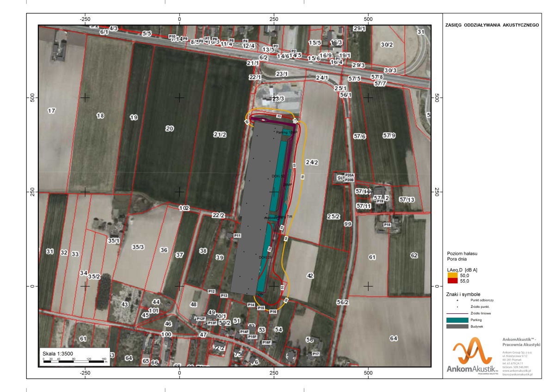Click receiver point label P18
The height and width of the screenshot is (392, 555).
tap(388, 225)
